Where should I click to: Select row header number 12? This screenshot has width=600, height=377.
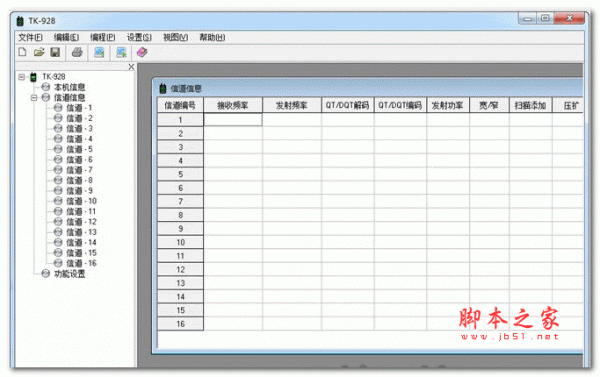click(180, 269)
